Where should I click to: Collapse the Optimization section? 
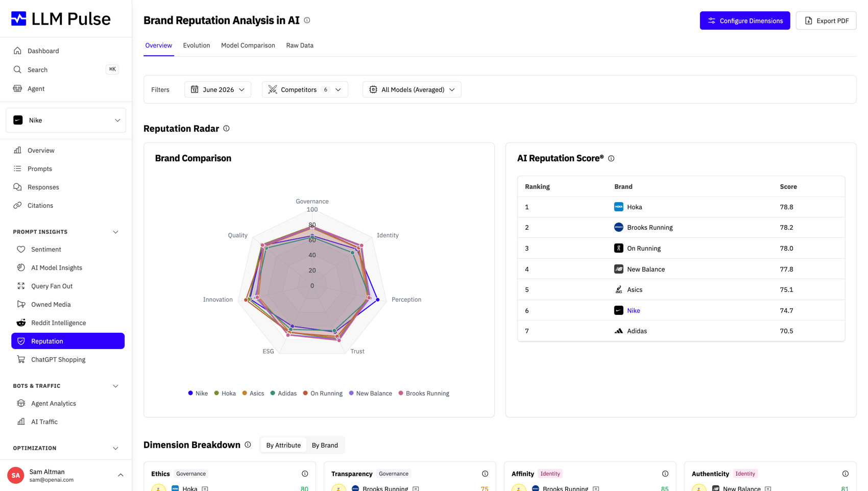coord(115,449)
